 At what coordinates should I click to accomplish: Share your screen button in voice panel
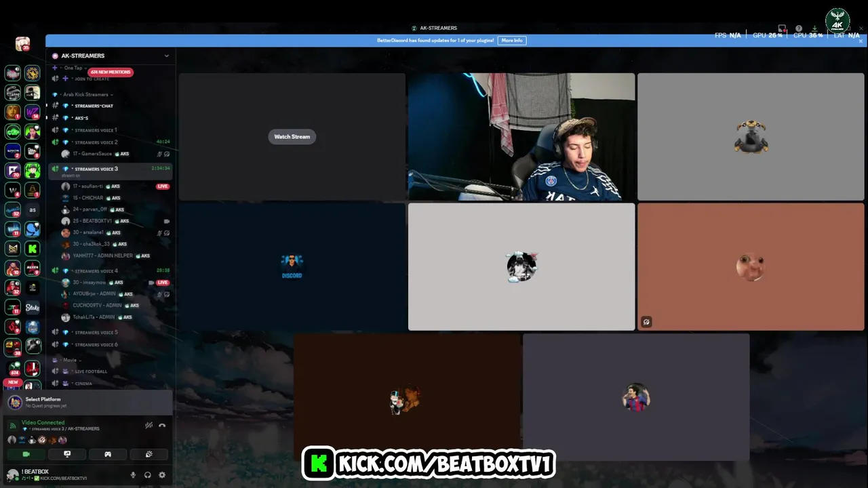(x=67, y=454)
